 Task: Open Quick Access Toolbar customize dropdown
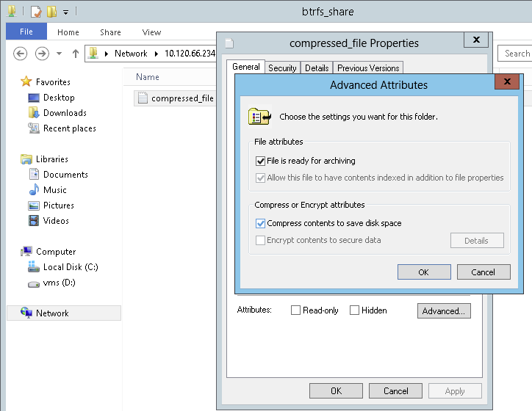[65, 12]
